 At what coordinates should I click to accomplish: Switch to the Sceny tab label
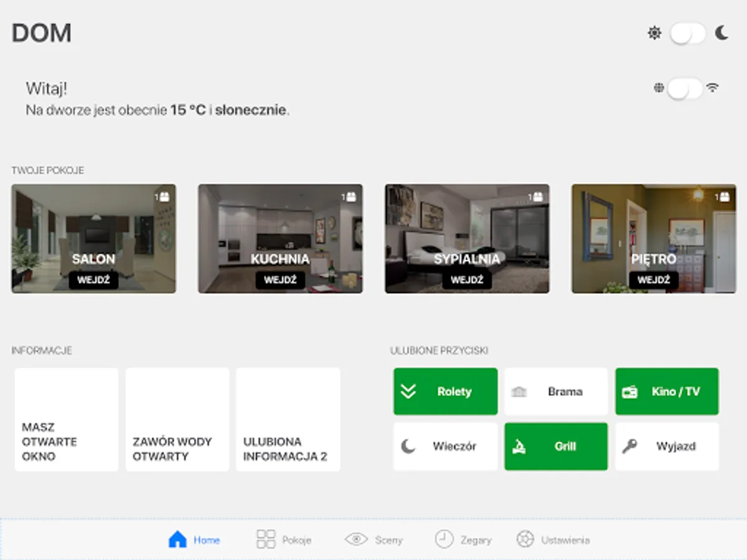pyautogui.click(x=389, y=540)
